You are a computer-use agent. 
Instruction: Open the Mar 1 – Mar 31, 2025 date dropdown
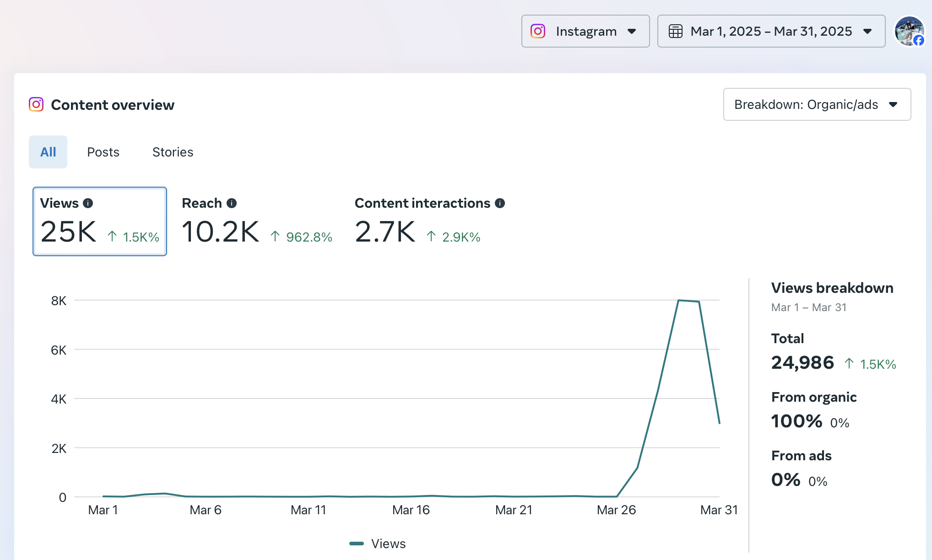(x=771, y=31)
